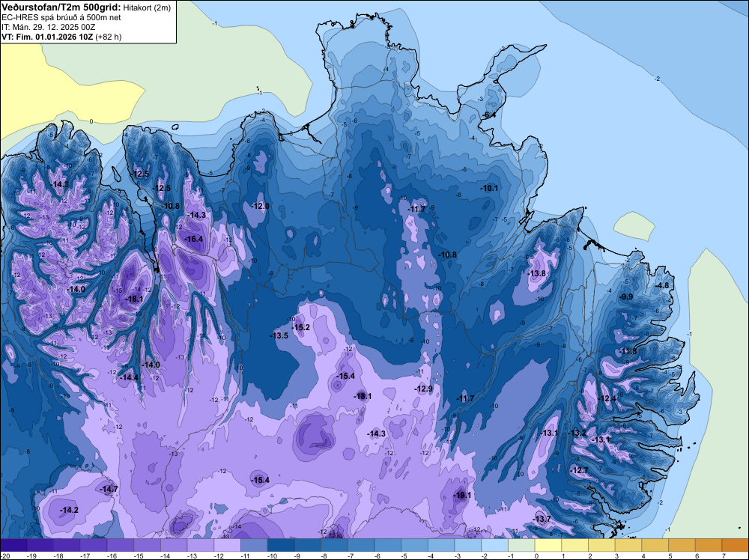Click the -19.1 temperature value on map

pos(462,495)
